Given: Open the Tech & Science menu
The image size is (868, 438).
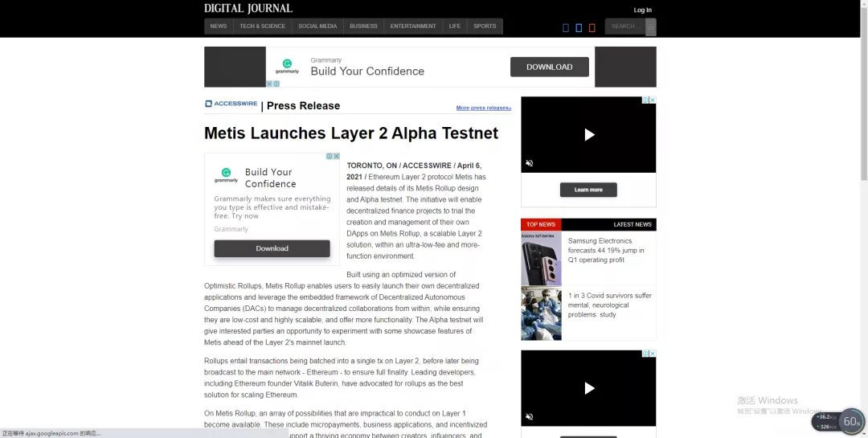Looking at the screenshot, I should click(262, 27).
